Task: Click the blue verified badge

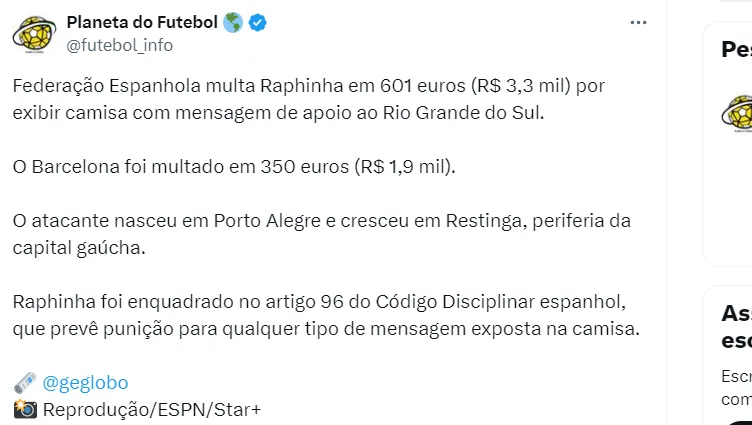Action: (x=257, y=22)
